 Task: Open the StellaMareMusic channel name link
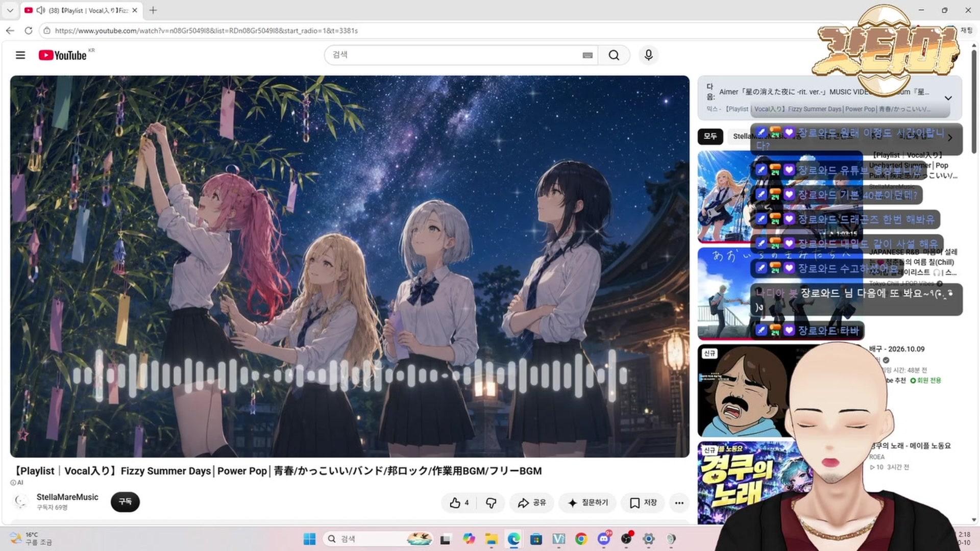67,497
